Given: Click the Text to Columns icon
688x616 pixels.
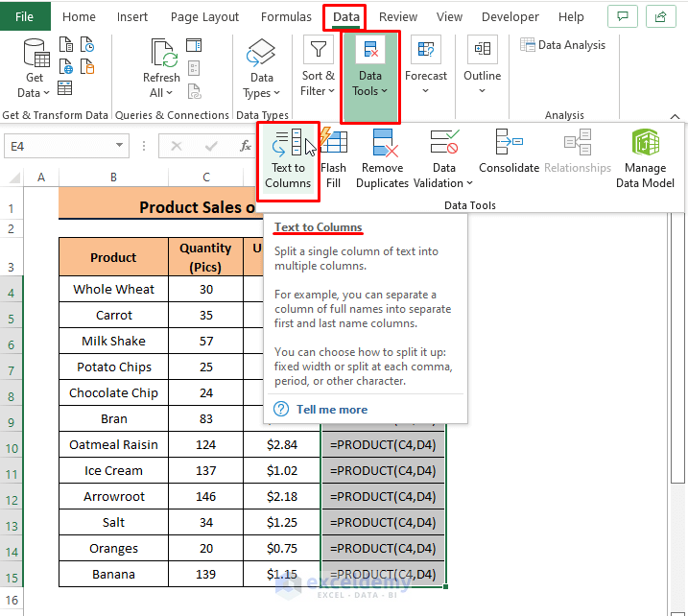Looking at the screenshot, I should click(288, 144).
